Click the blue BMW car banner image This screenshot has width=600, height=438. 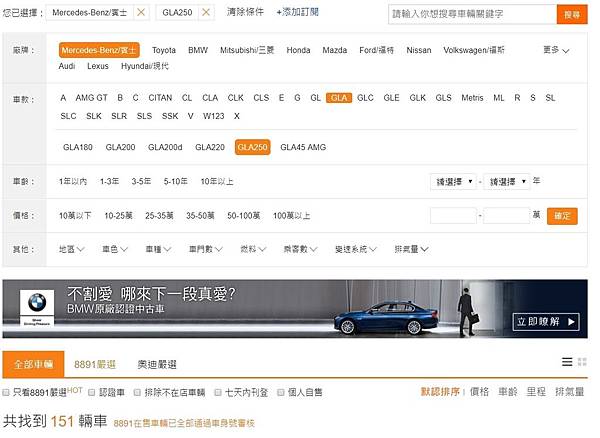tap(385, 317)
